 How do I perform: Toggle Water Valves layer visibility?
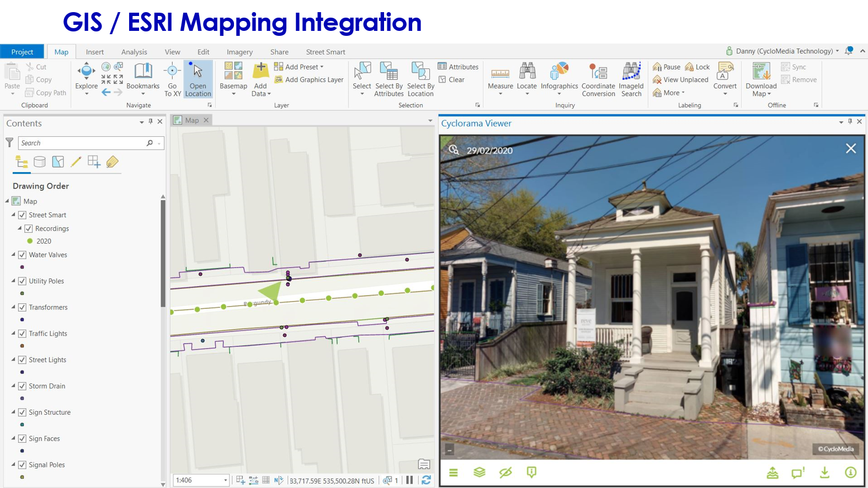point(23,255)
